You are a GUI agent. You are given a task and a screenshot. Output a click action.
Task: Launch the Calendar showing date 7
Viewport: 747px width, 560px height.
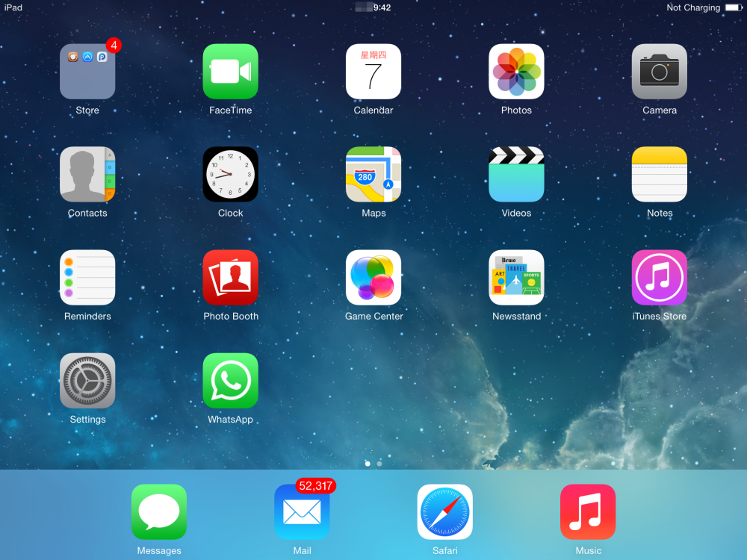pos(373,72)
